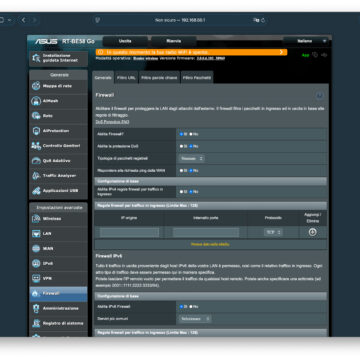Open WAN settings icon
This screenshot has height=360, width=360.
pyautogui.click(x=36, y=248)
